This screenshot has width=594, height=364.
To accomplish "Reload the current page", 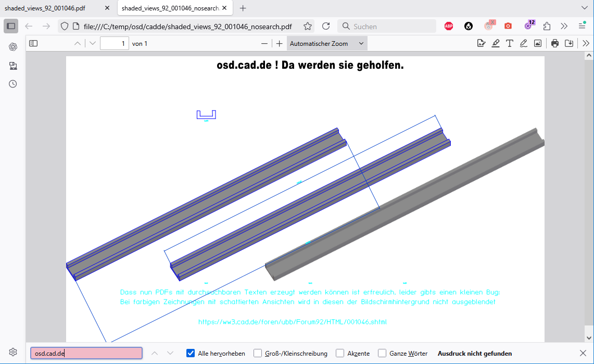I will click(326, 26).
